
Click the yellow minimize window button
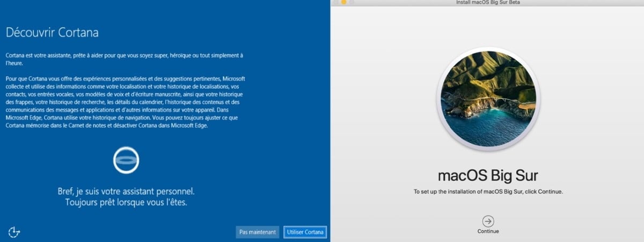pos(343,2)
